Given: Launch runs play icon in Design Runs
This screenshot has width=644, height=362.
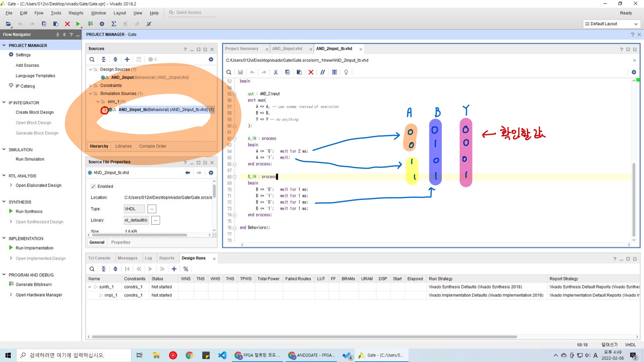Looking at the screenshot, I should pyautogui.click(x=151, y=269).
